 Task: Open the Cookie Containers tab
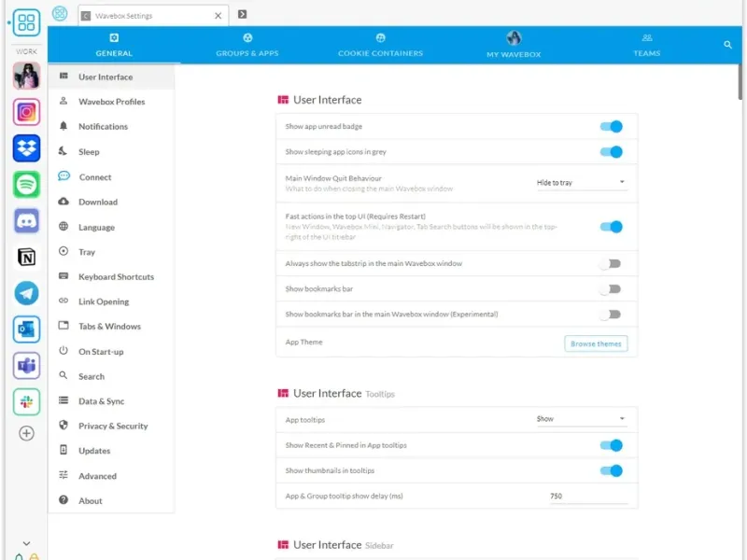tap(380, 45)
